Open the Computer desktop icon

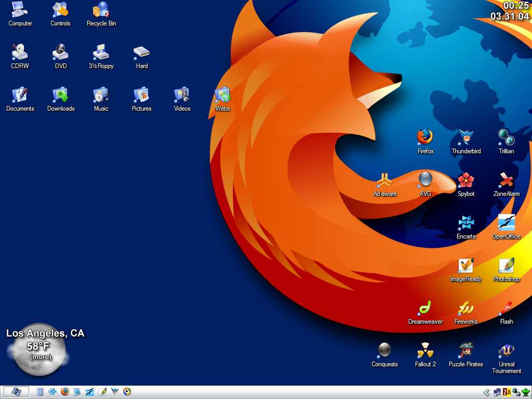pos(20,14)
